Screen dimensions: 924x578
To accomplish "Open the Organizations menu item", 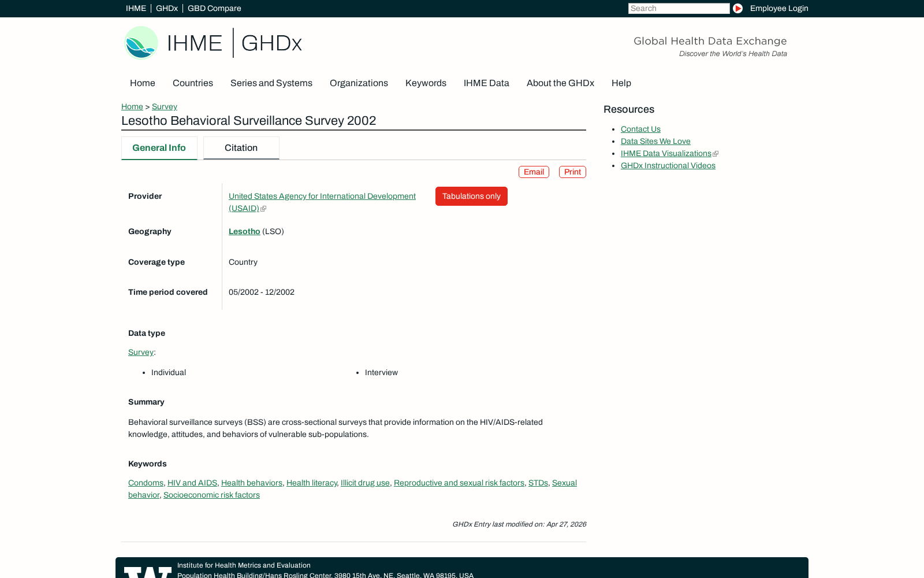I will coord(359,83).
